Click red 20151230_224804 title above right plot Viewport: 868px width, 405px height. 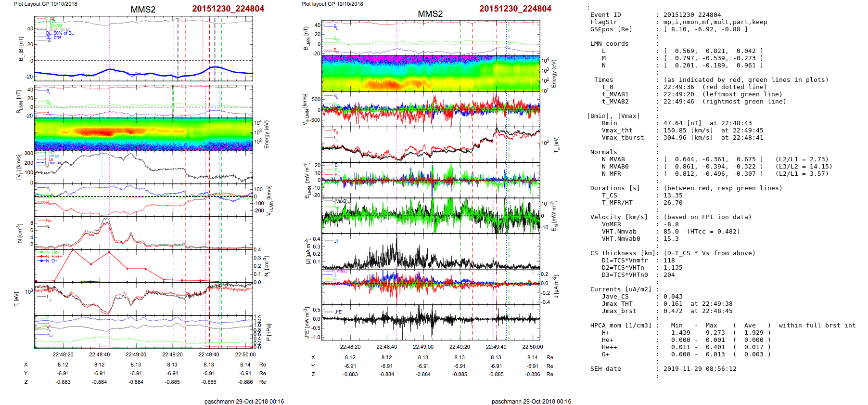pyautogui.click(x=515, y=9)
